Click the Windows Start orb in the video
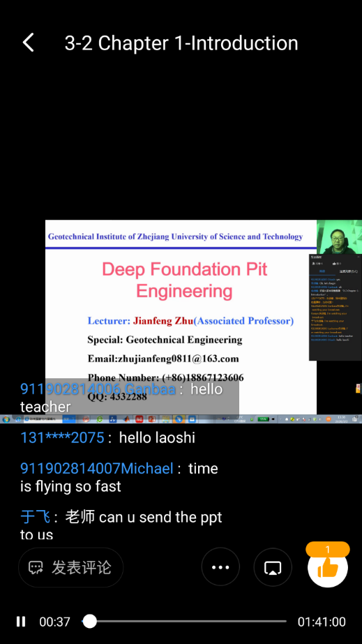Image resolution: width=362 pixels, height=644 pixels. (6, 419)
